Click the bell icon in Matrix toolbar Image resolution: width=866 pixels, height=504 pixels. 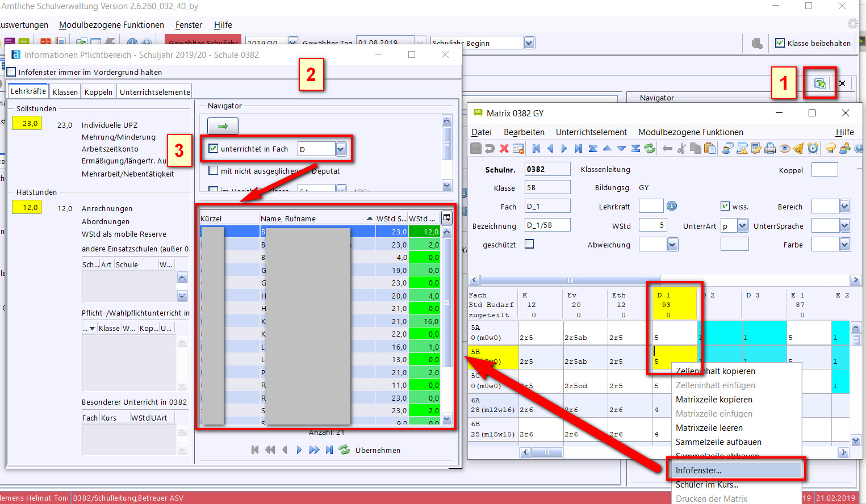pyautogui.click(x=798, y=149)
